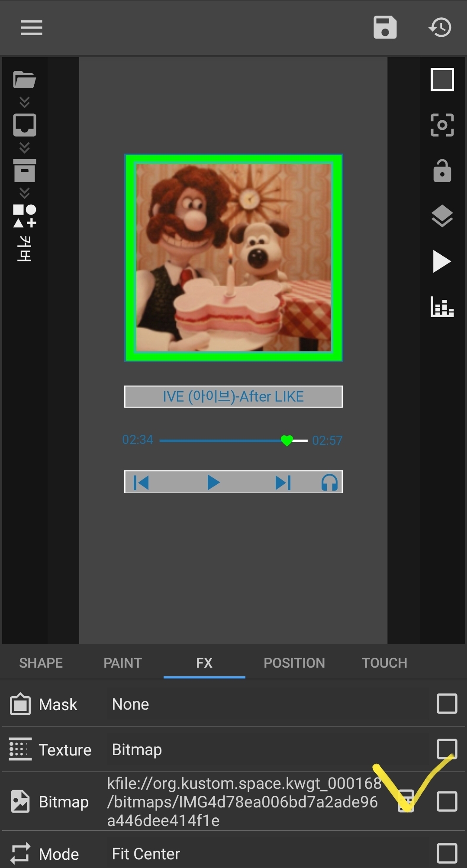Expand first breadcrumb chevron below folder icon
Screen dimensions: 467x868
tap(24, 103)
